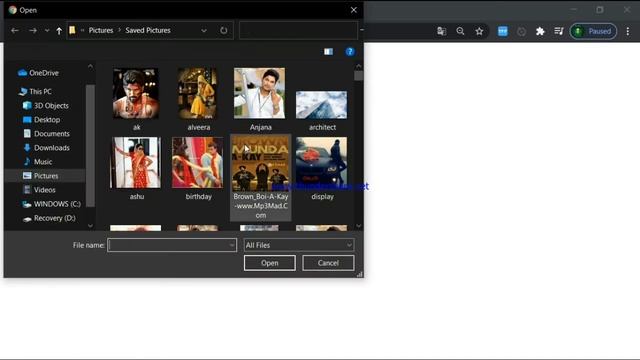Click the Open button

point(270,263)
